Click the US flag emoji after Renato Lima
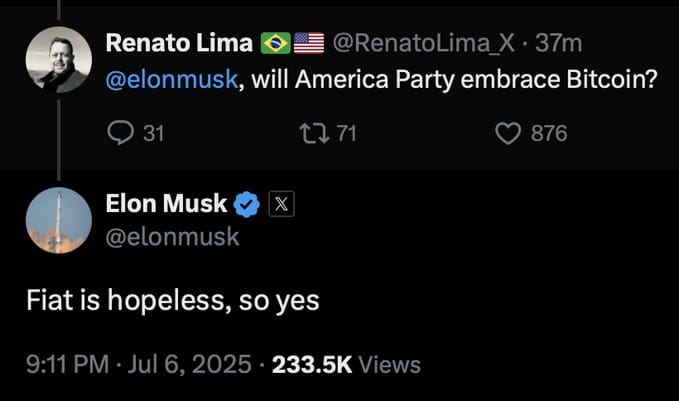 tap(309, 43)
